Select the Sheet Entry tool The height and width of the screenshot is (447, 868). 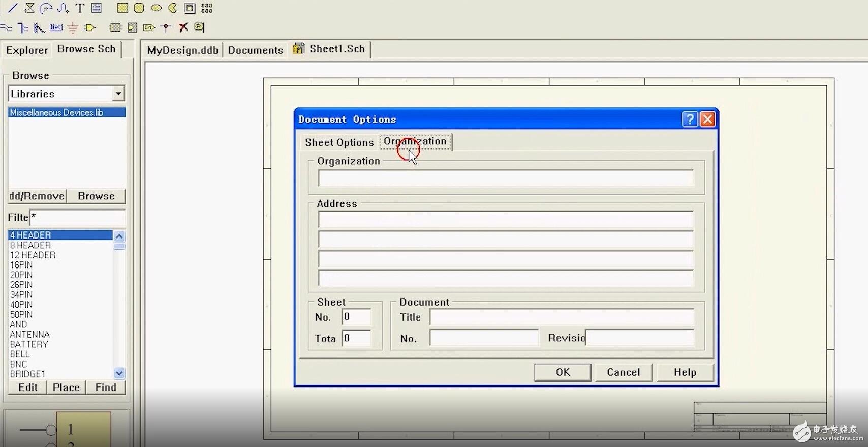click(132, 27)
